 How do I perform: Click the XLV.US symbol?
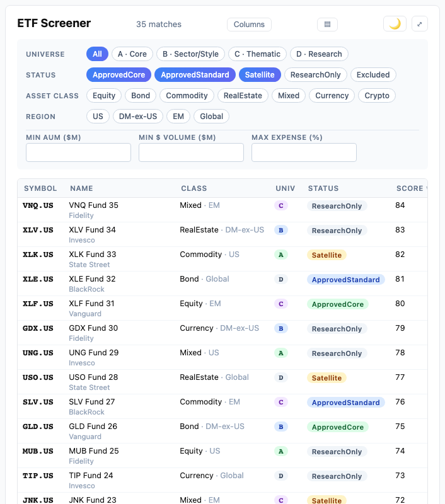(38, 230)
